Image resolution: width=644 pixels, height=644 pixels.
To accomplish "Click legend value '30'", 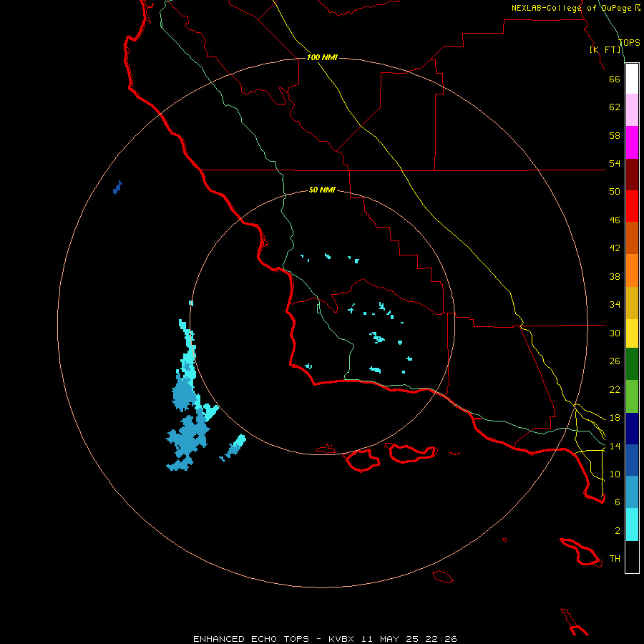I will tap(615, 333).
